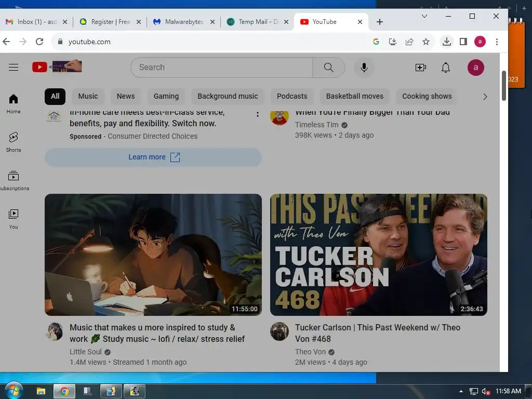
Task: Select the News category chip
Action: (x=126, y=96)
